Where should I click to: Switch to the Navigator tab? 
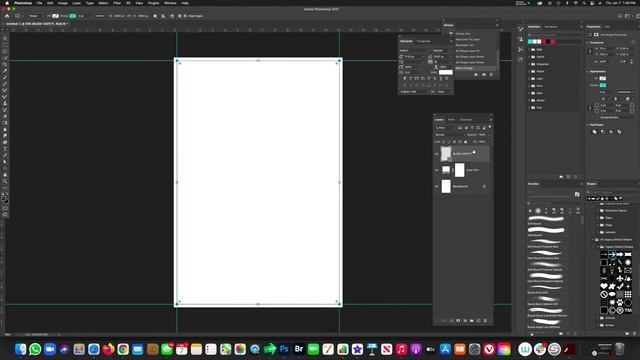click(x=551, y=27)
